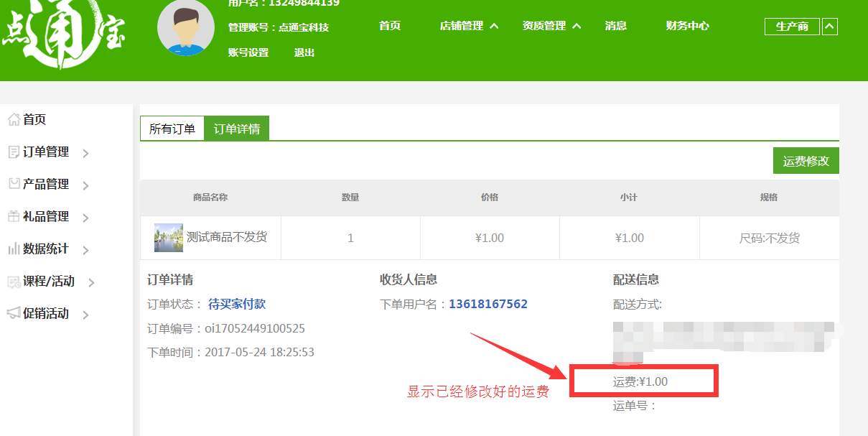Switch to the 所有订单 tab
This screenshot has width=868, height=436.
tap(172, 129)
